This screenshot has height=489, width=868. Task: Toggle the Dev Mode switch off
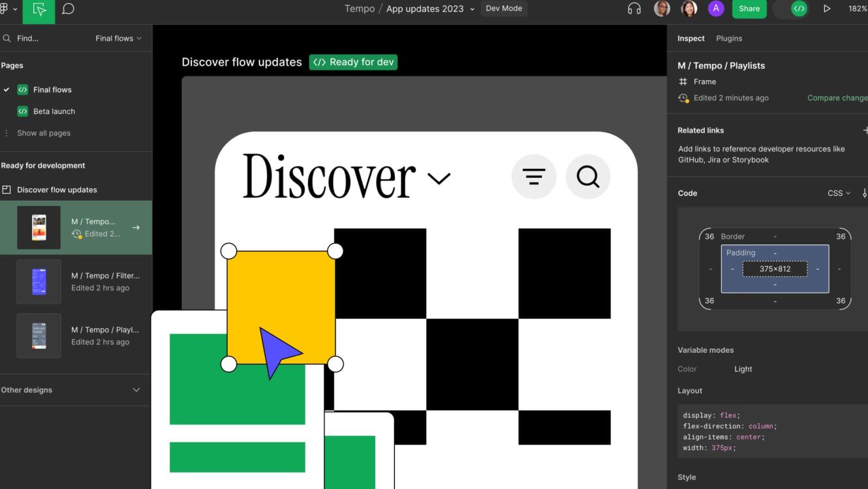[x=792, y=8]
